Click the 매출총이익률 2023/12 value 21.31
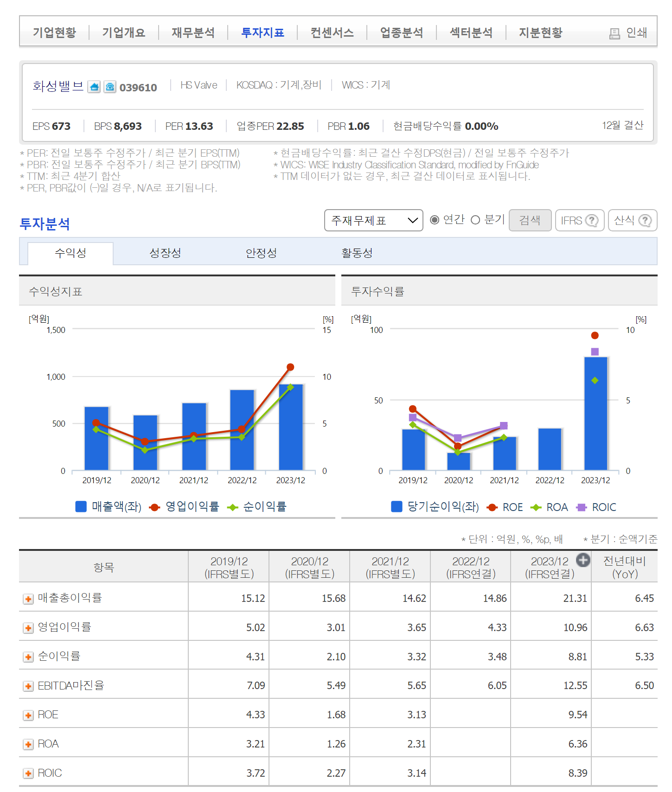Viewport: 672px width, 792px height. (575, 599)
